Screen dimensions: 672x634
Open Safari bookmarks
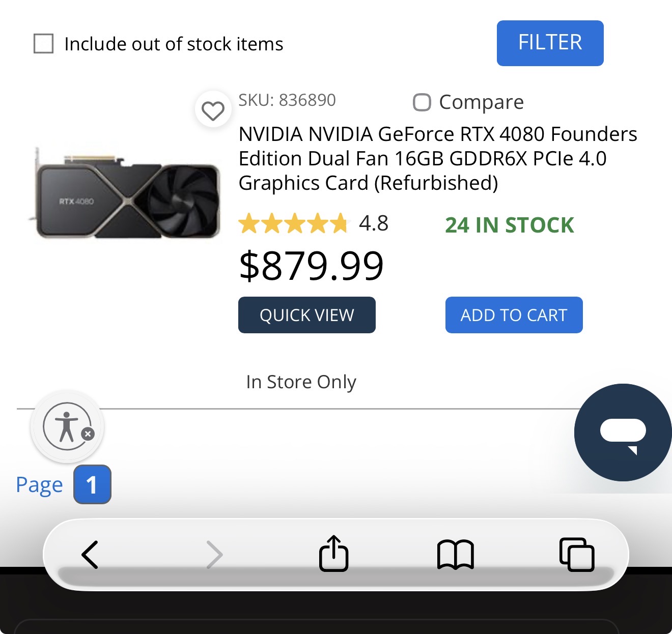pyautogui.click(x=455, y=554)
